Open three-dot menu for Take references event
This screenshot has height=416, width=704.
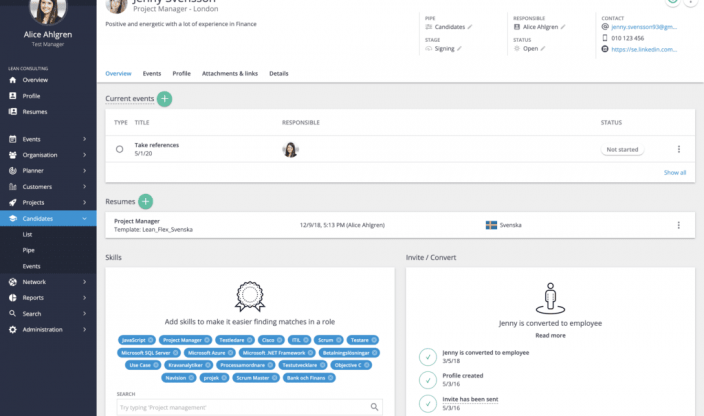pos(679,150)
